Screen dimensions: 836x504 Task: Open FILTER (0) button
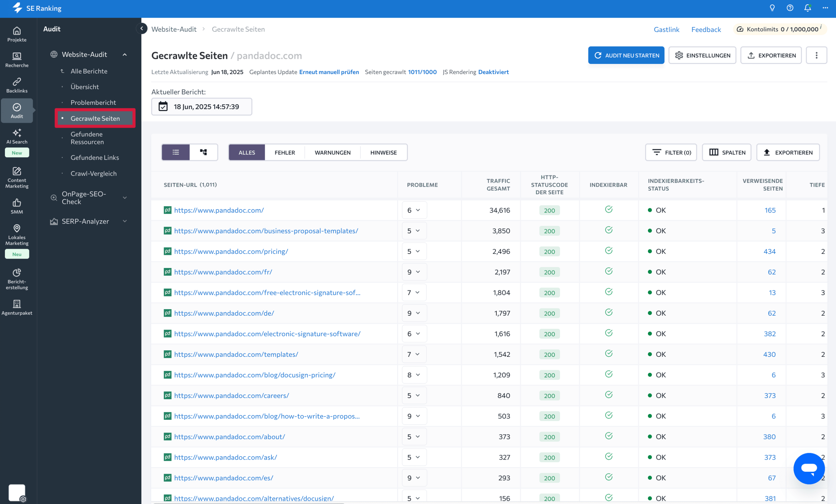tap(671, 152)
